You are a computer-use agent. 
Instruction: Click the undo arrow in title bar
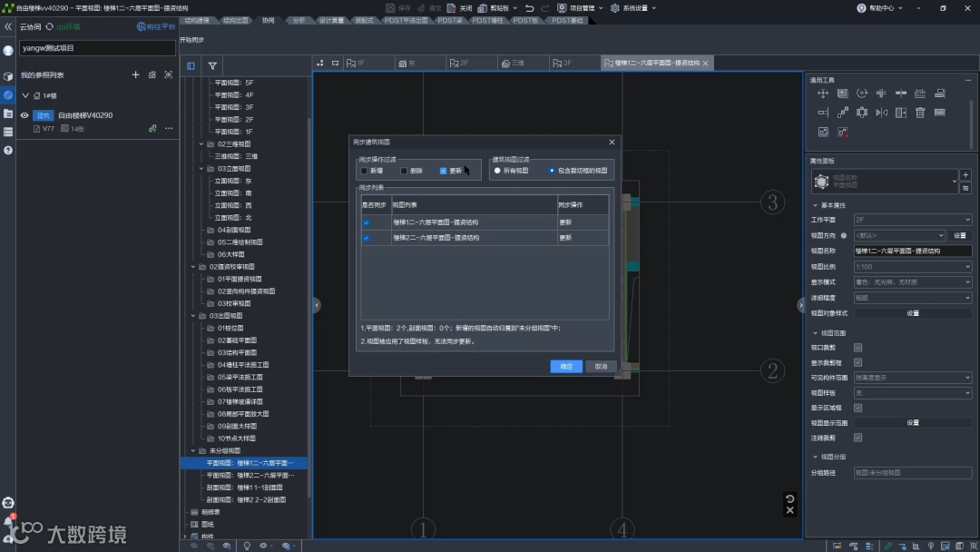click(529, 8)
